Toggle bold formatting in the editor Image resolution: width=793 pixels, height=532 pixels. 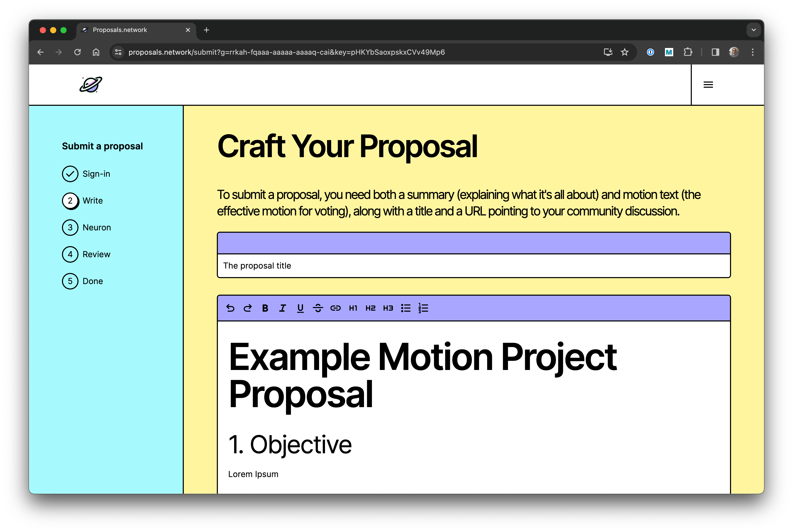[265, 308]
